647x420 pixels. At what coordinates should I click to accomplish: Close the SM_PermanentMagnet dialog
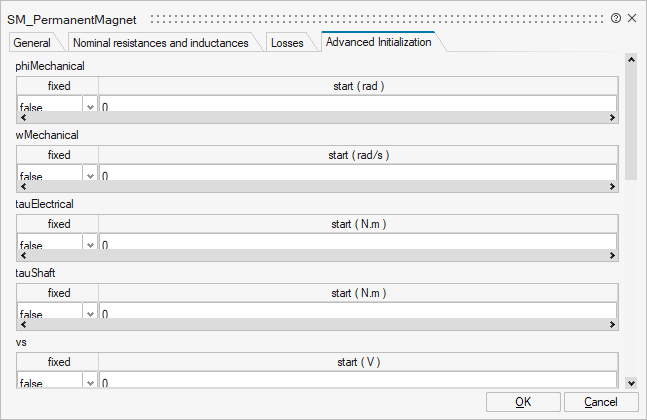[x=632, y=19]
